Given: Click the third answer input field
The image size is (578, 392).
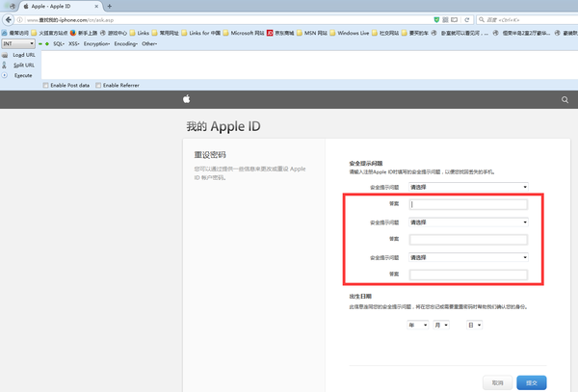Looking at the screenshot, I should coord(468,274).
